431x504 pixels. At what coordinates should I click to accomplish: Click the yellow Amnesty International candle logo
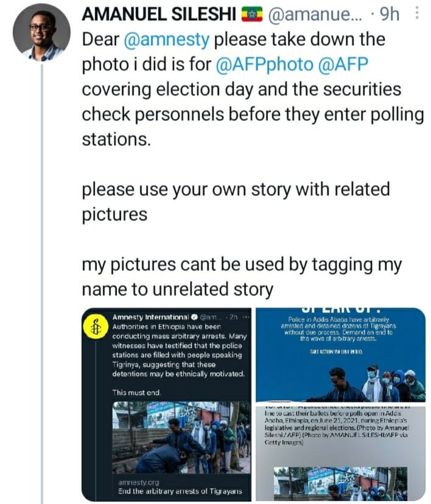(x=96, y=327)
